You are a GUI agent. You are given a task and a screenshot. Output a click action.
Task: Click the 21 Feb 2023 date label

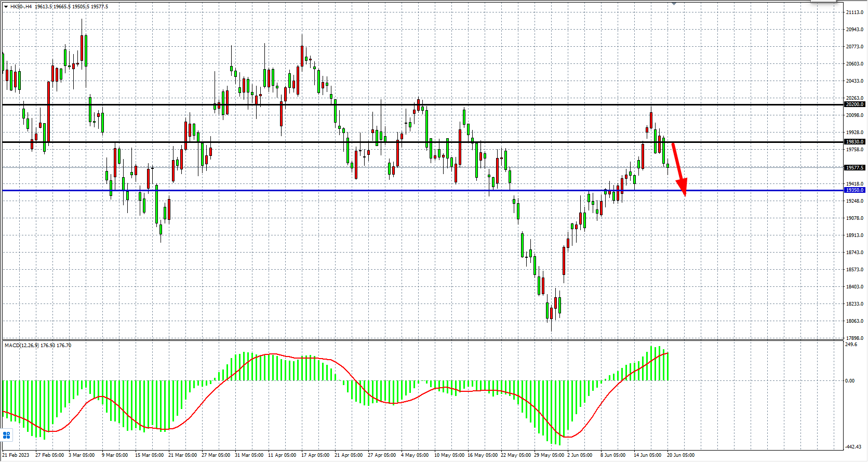(x=16, y=455)
